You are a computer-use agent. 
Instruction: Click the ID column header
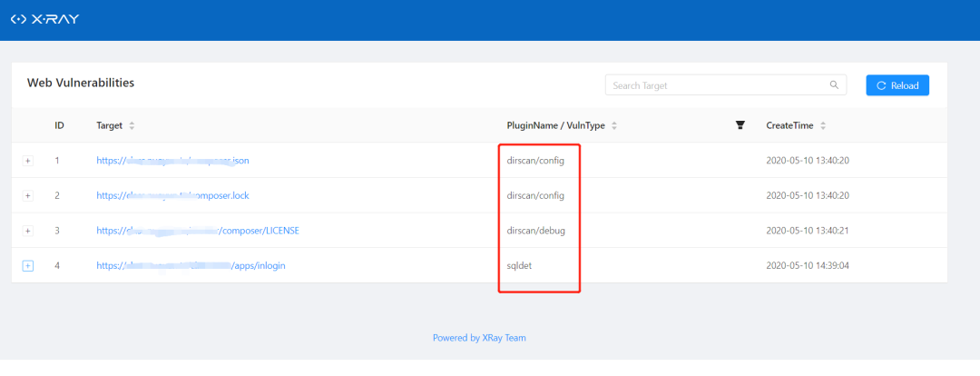tap(59, 125)
